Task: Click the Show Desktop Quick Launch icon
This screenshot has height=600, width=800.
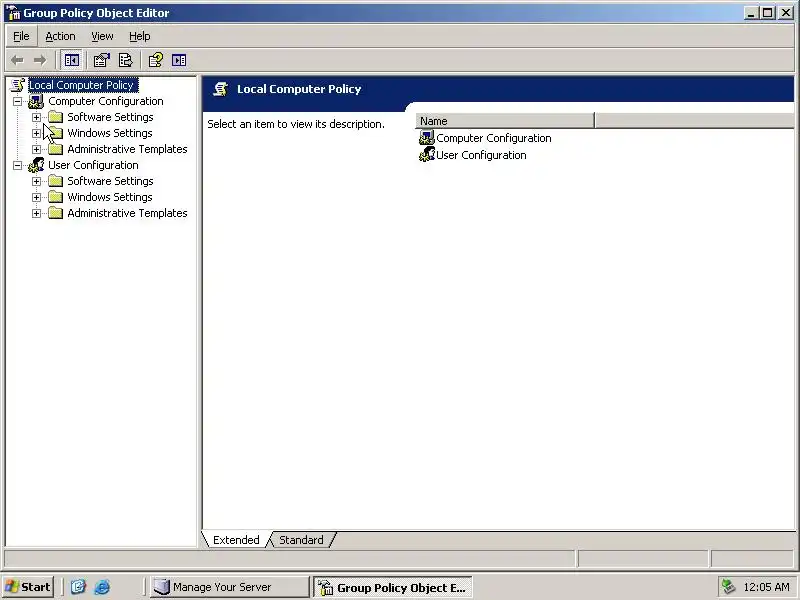Action: point(78,587)
